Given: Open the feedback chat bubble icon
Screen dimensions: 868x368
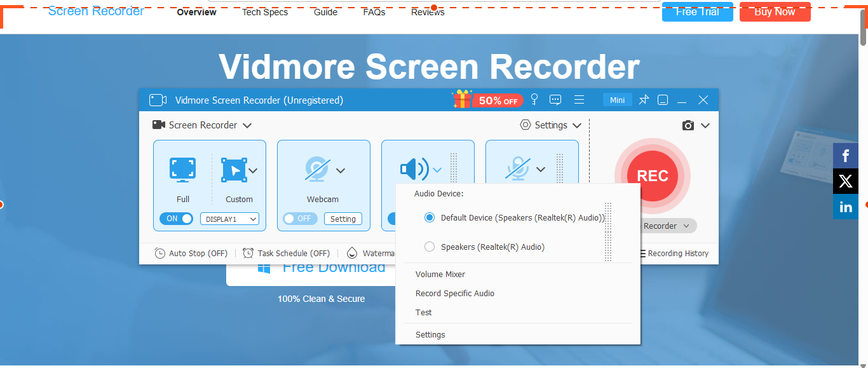Looking at the screenshot, I should coord(555,100).
